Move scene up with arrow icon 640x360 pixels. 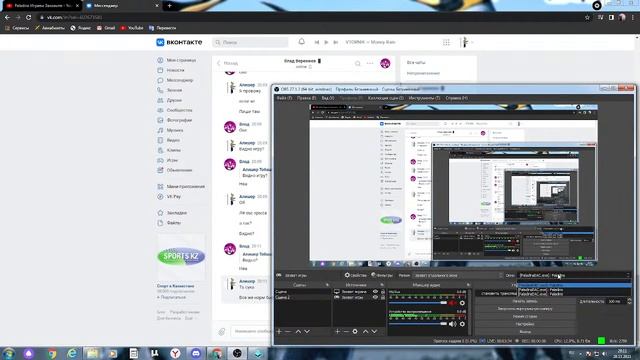[x=298, y=331]
